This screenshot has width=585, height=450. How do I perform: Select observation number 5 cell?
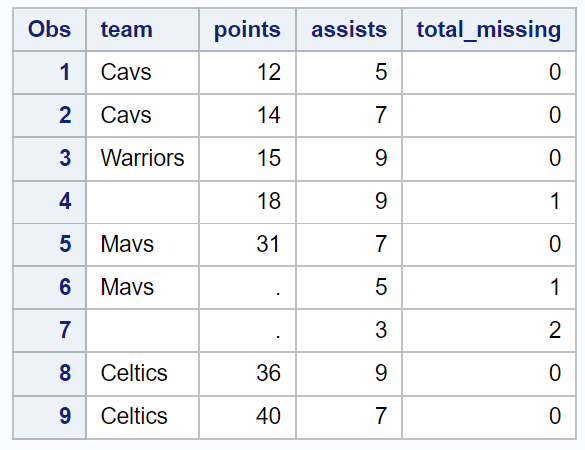[x=49, y=244]
